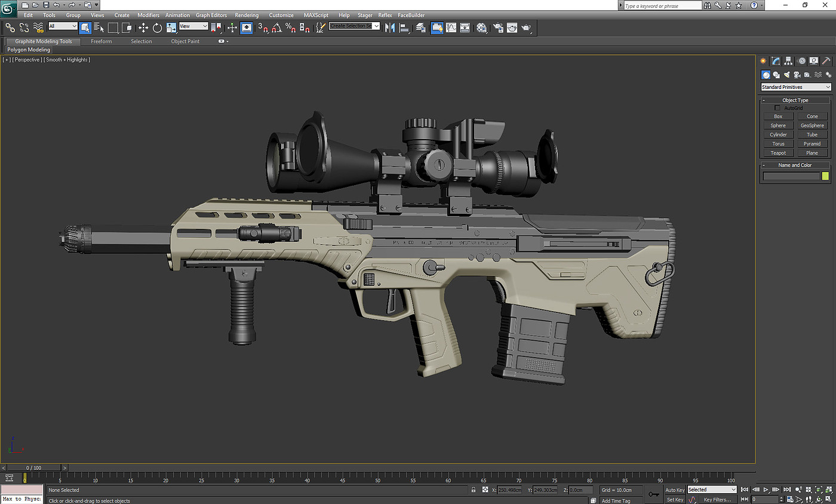Click the render teapot icon
The width and height of the screenshot is (836, 504).
coord(526,27)
